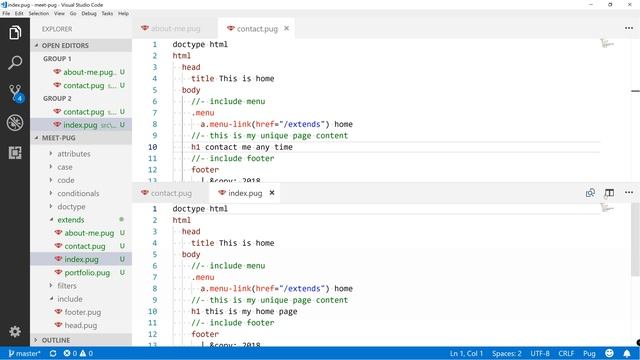This screenshot has width=640, height=360.
Task: Expand the OUTLINE section
Action: 81,340
